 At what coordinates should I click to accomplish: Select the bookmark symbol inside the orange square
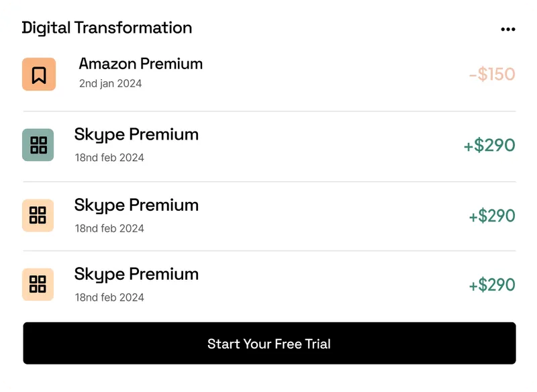point(38,72)
